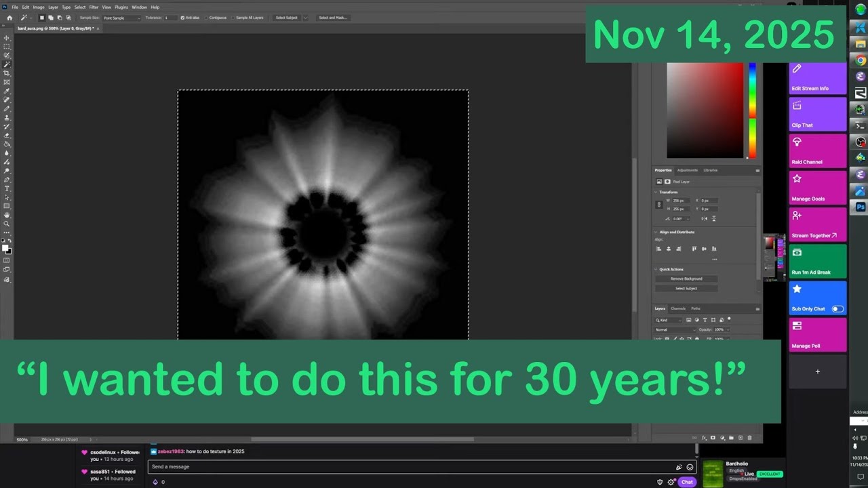Click Align Top Edges icon
This screenshot has height=488, width=868.
(x=694, y=249)
